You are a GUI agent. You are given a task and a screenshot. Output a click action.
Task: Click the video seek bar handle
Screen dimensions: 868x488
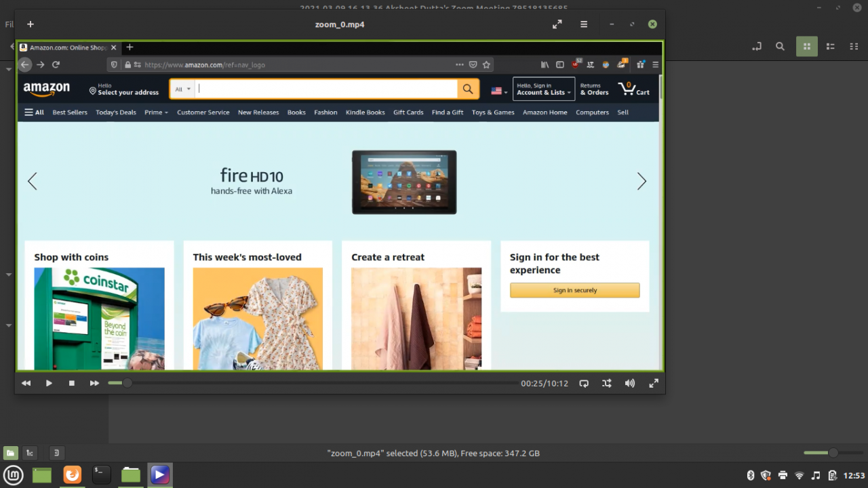click(x=127, y=384)
